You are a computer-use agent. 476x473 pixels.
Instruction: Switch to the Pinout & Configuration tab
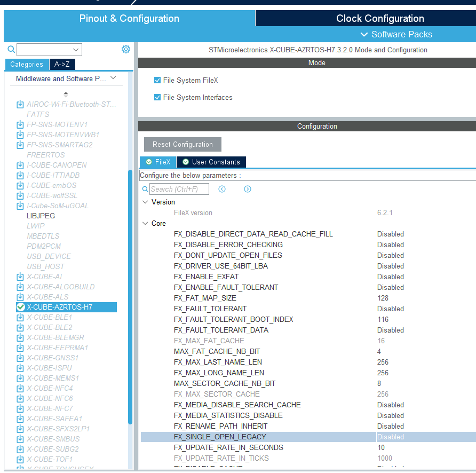(129, 18)
